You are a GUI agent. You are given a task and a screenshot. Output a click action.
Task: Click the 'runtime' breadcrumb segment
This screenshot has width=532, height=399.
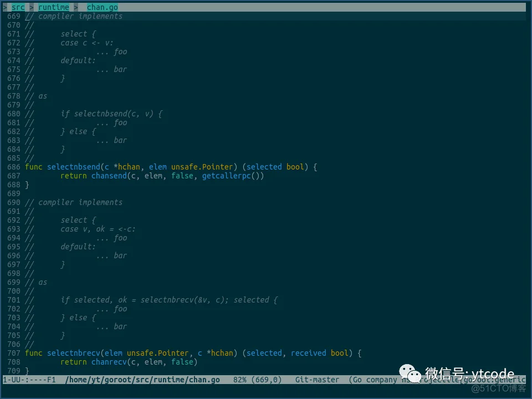pyautogui.click(x=54, y=7)
